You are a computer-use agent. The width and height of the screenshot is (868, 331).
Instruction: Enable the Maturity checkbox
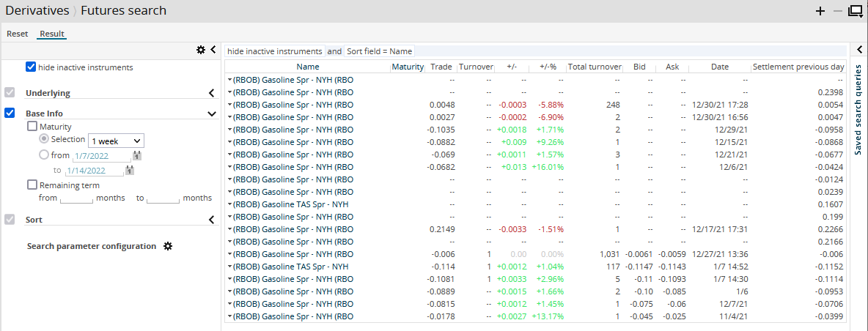click(32, 126)
